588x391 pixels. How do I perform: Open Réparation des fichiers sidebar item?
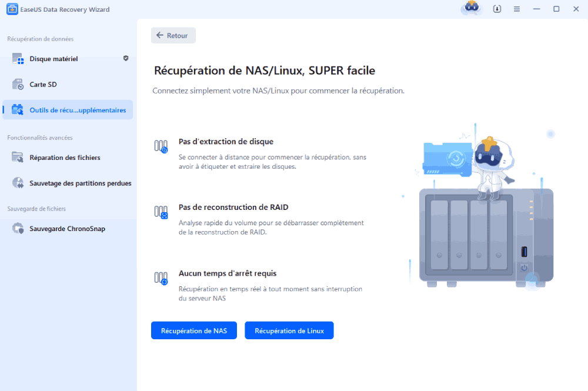point(68,158)
